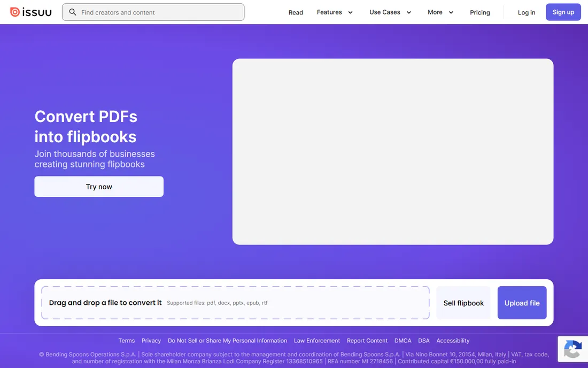Click the search magnifier icon
The width and height of the screenshot is (588, 368).
(73, 12)
